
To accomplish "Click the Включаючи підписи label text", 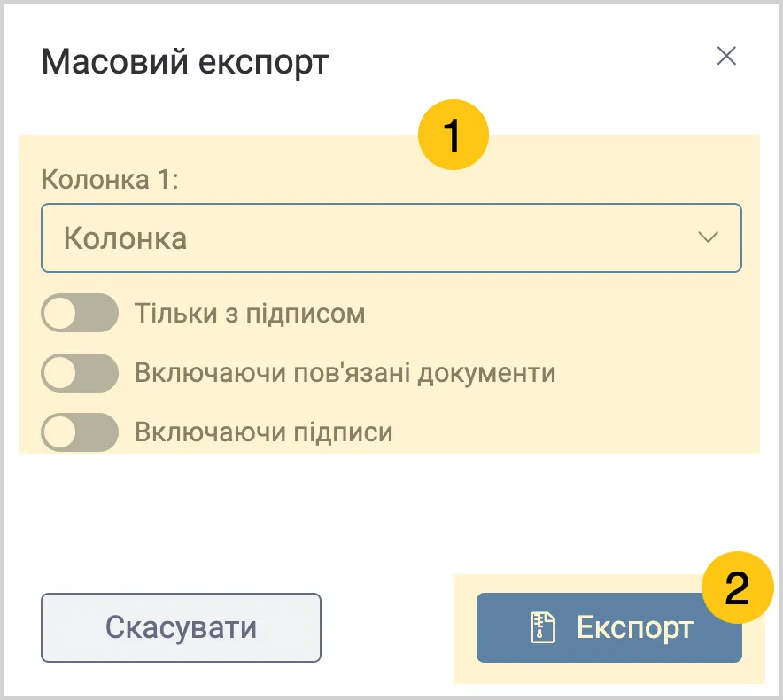I will (x=264, y=432).
